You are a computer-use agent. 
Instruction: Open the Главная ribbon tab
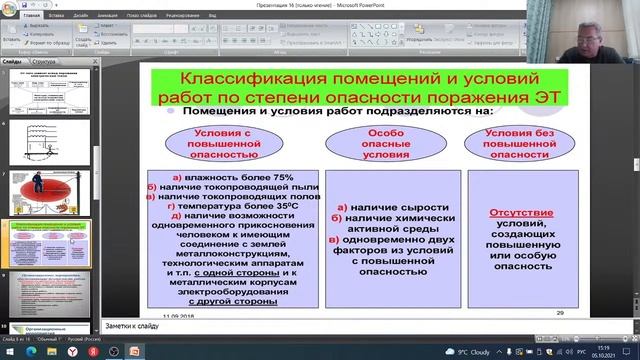(x=31, y=15)
